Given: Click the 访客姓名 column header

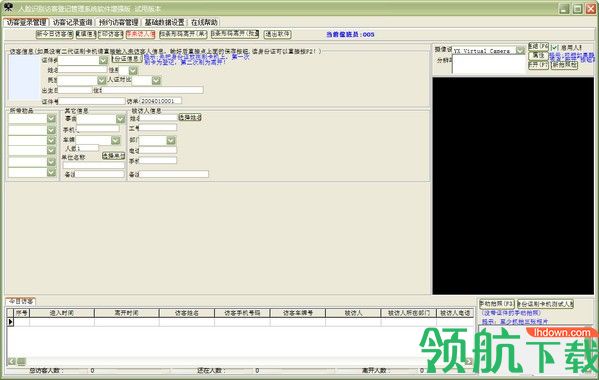Looking at the screenshot, I should 187,313.
